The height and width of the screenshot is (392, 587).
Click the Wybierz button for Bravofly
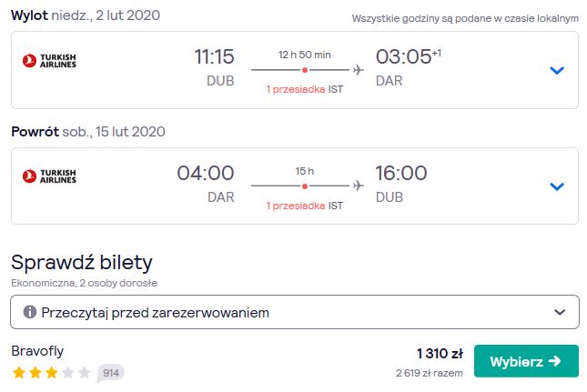pos(526,361)
